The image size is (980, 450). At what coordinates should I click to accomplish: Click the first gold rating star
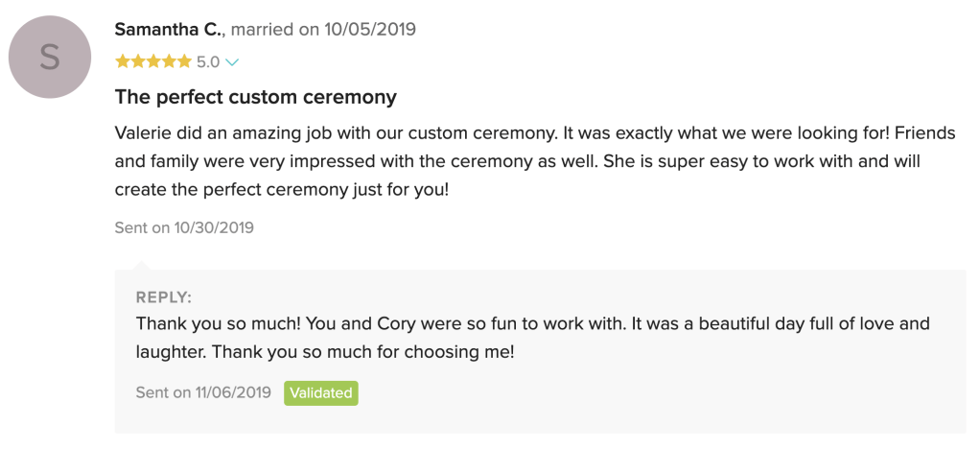coord(122,62)
